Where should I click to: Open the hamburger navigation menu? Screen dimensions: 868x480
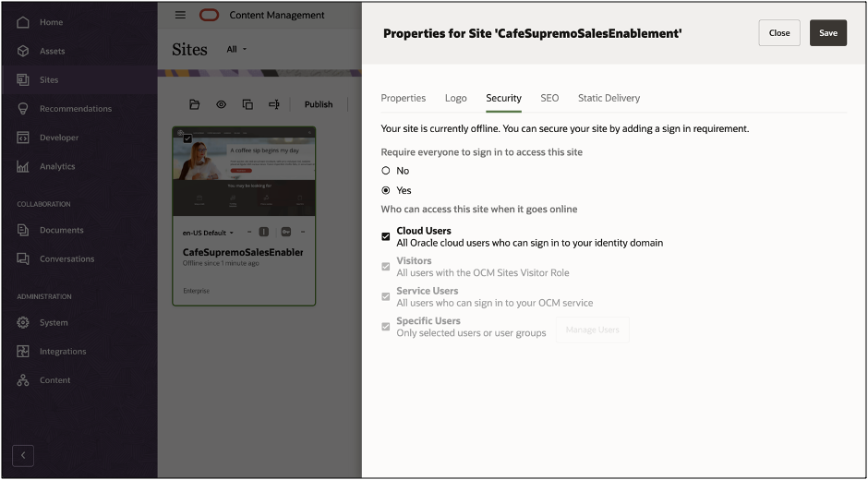[180, 15]
